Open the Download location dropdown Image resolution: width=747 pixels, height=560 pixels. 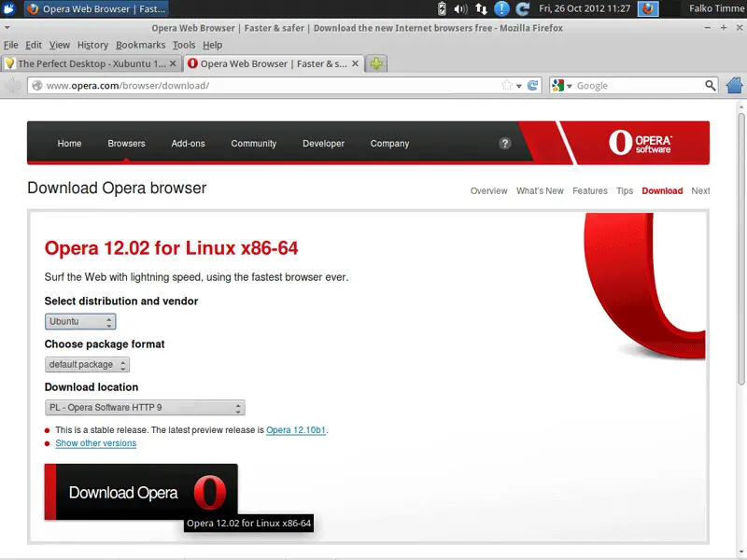(145, 408)
